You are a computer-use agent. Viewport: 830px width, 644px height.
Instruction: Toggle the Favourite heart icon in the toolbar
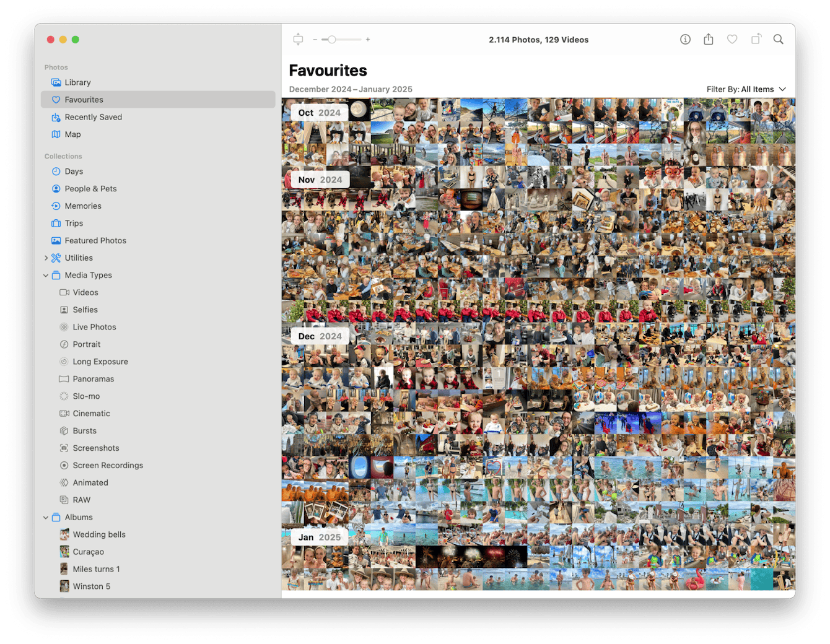pyautogui.click(x=732, y=40)
